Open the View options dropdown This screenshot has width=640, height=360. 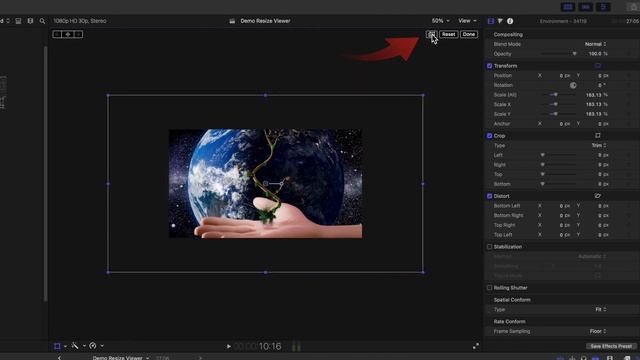point(467,21)
